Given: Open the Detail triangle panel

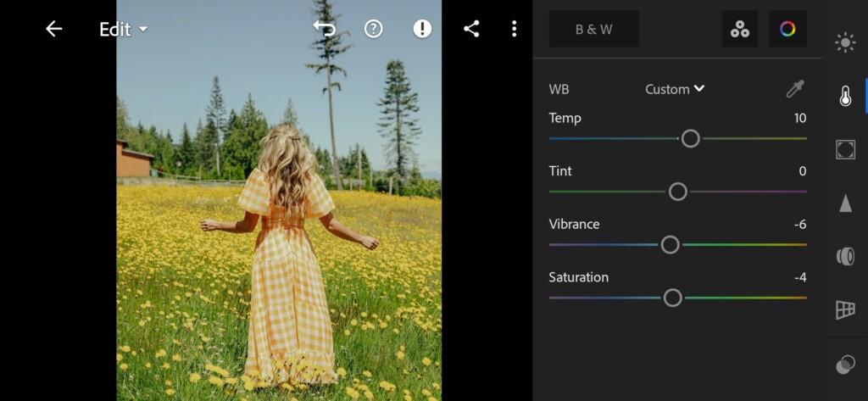Looking at the screenshot, I should click(x=845, y=203).
